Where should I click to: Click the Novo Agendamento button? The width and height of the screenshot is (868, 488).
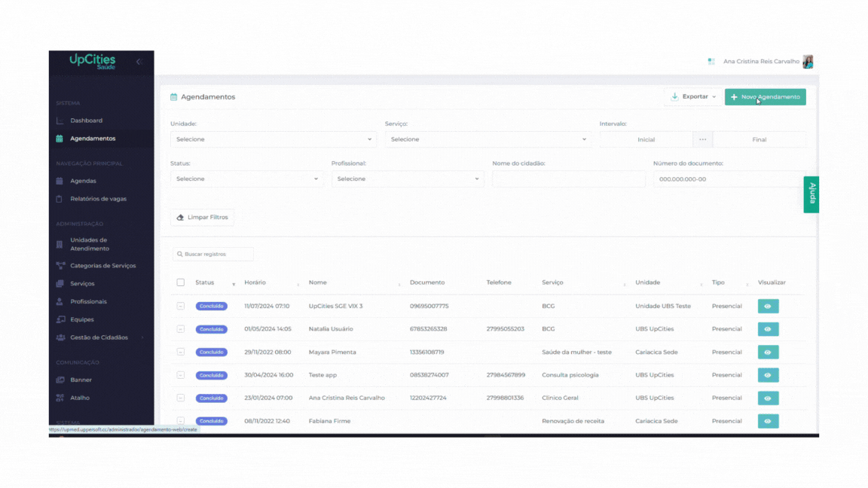765,97
